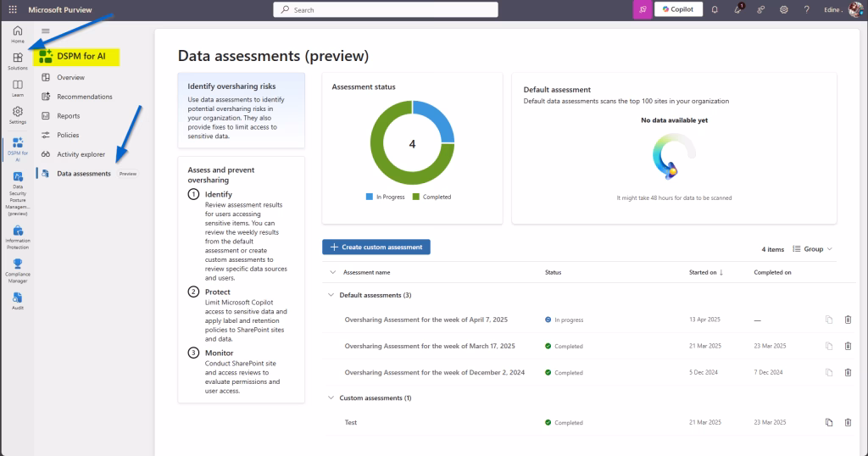Viewport: 868px width, 456px height.
Task: Open help question mark
Action: pos(807,9)
